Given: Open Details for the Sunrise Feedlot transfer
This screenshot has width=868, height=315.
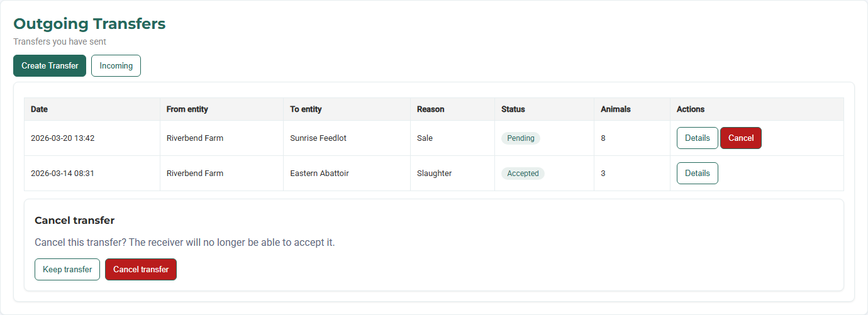Looking at the screenshot, I should coord(697,138).
